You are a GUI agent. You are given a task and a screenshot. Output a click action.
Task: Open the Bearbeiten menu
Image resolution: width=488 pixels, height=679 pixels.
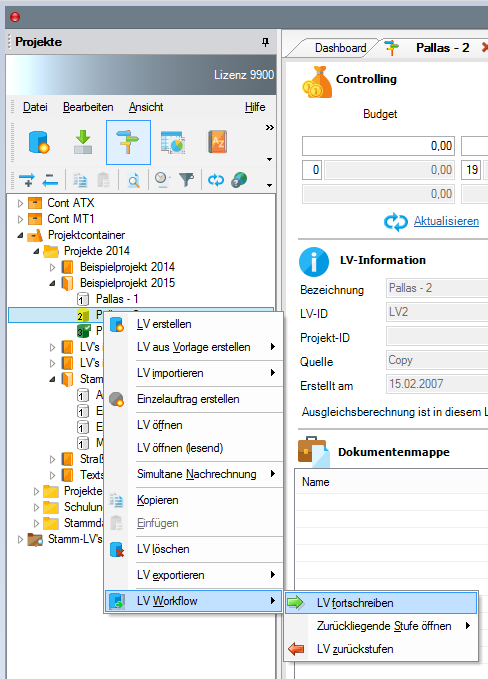click(88, 107)
